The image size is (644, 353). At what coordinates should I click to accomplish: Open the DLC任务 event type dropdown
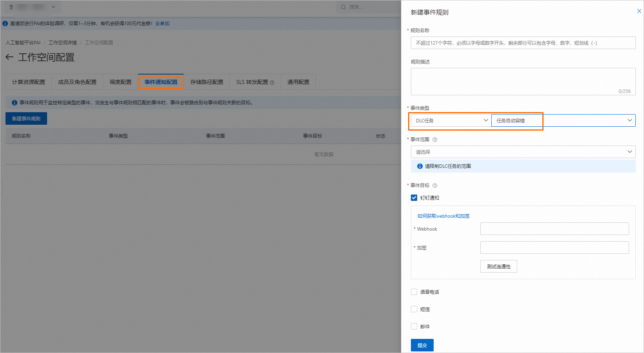[451, 120]
